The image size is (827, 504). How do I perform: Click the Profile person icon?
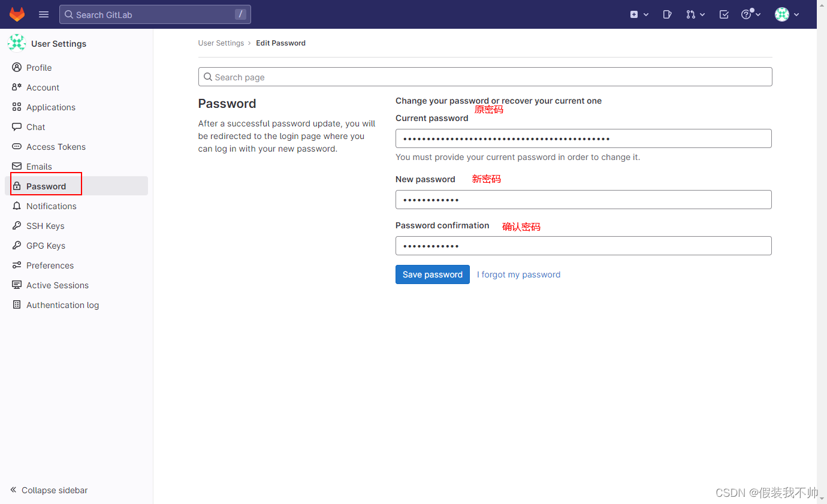pyautogui.click(x=17, y=67)
